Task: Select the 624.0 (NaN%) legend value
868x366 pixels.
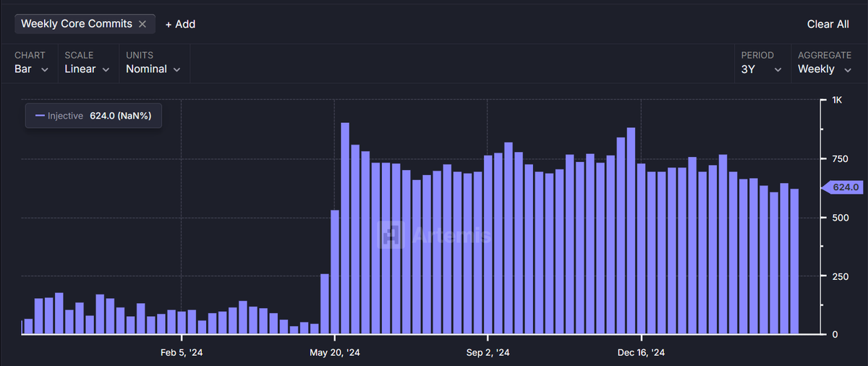Action: (121, 116)
